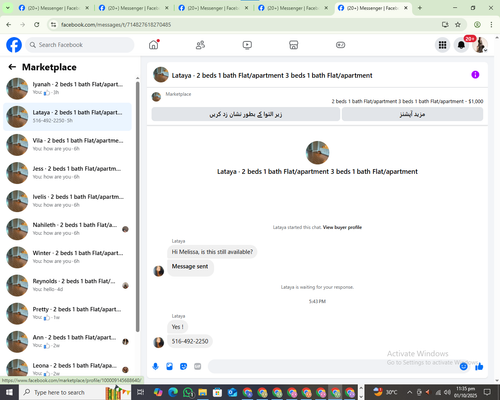Screen dimensions: 500x400
Task: Open the Gaming icon in top bar
Action: click(x=340, y=45)
